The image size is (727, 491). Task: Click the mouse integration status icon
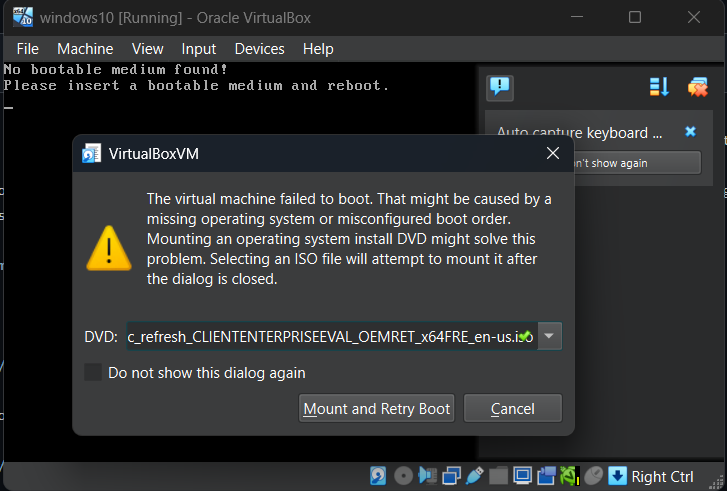tap(593, 476)
